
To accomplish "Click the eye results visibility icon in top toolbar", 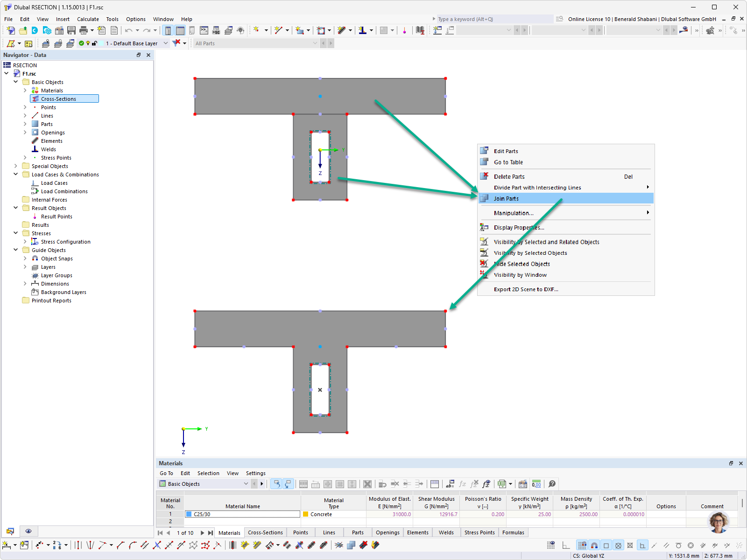I will point(684,30).
